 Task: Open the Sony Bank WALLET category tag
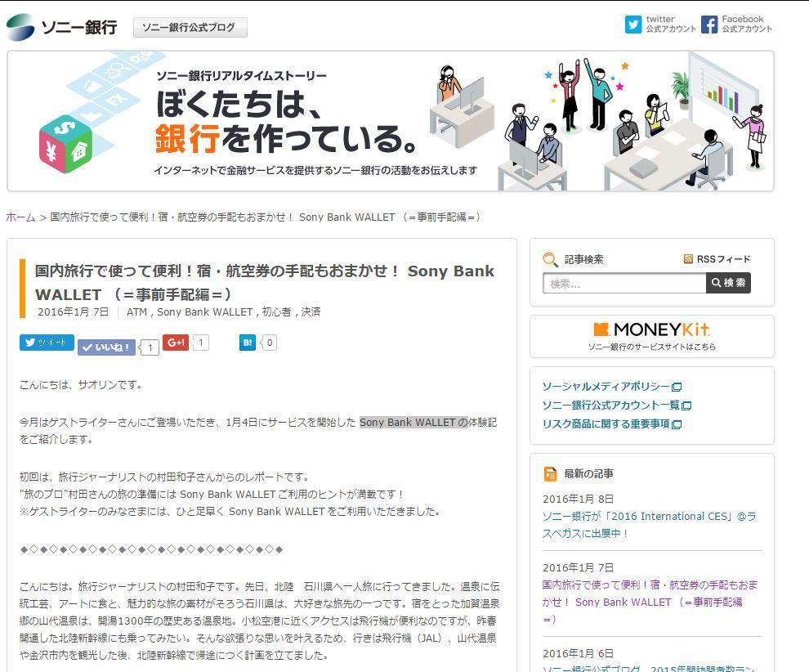coord(205,311)
